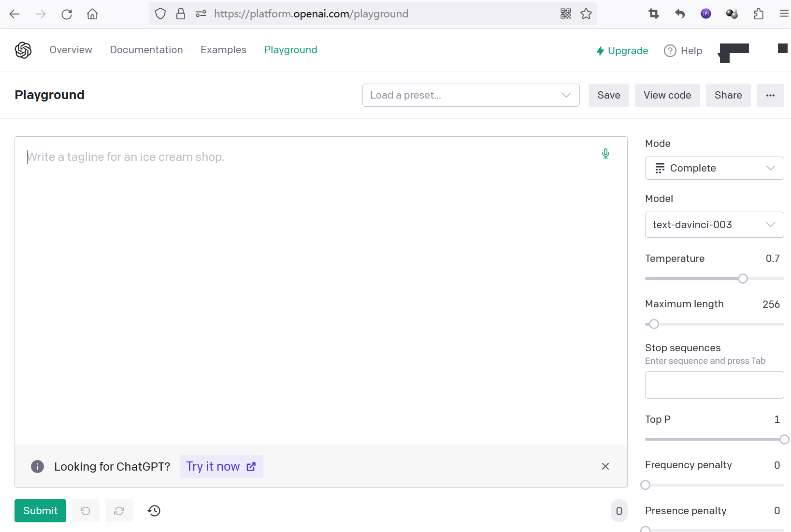Open the browser hamburger menu
This screenshot has width=791, height=532.
784,14
